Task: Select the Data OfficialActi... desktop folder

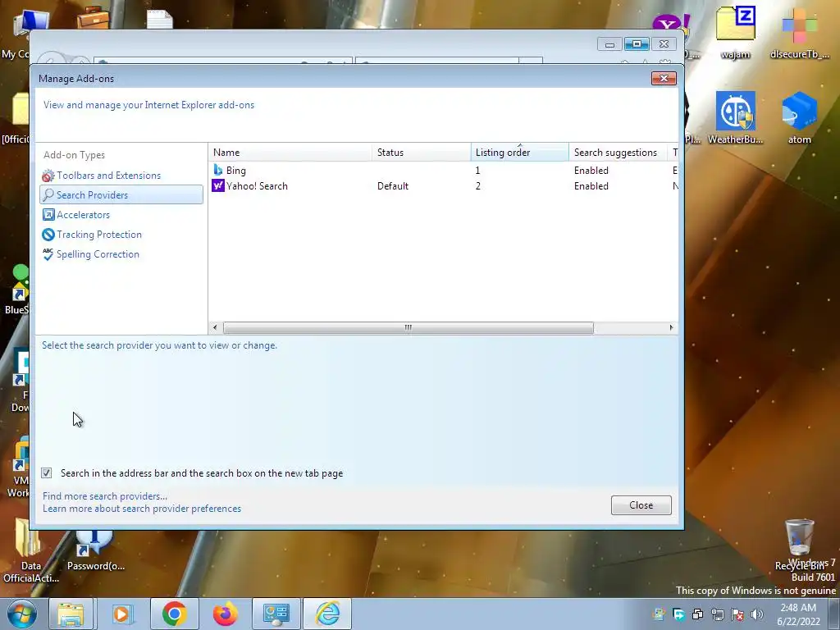Action: click(30, 550)
